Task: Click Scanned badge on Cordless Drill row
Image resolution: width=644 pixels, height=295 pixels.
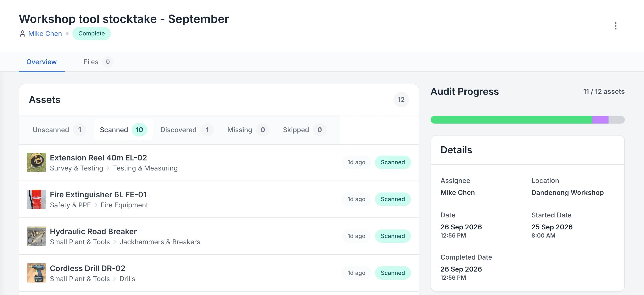Action: [x=393, y=273]
